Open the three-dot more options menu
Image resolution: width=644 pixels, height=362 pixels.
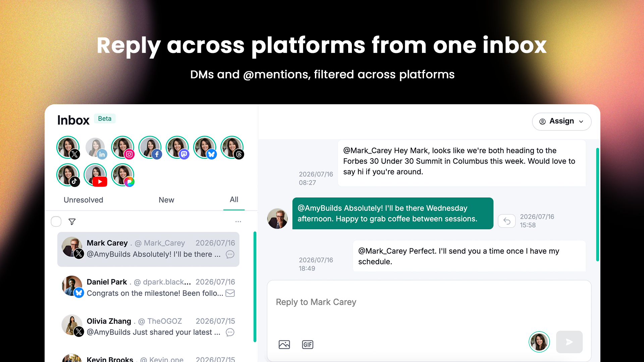click(238, 222)
